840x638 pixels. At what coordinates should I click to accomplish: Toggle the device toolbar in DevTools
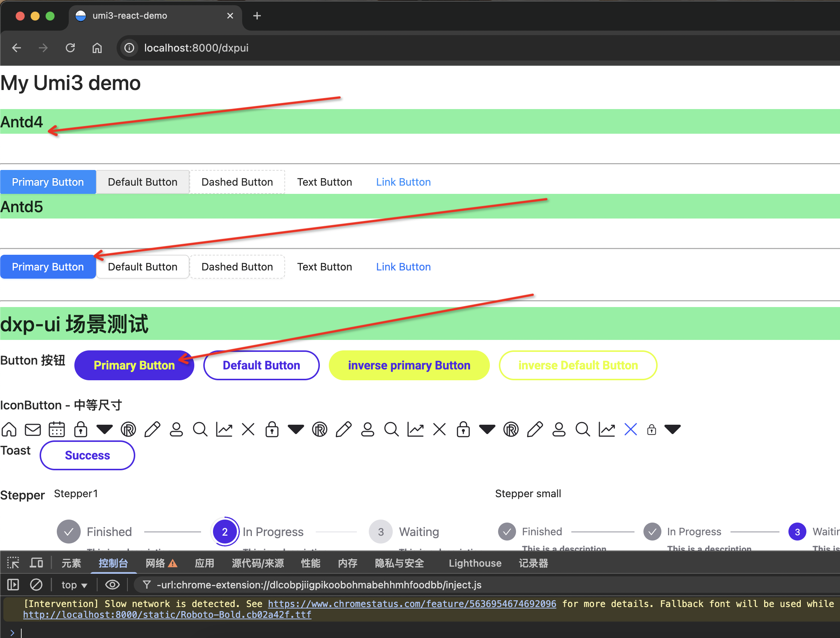pyautogui.click(x=36, y=563)
